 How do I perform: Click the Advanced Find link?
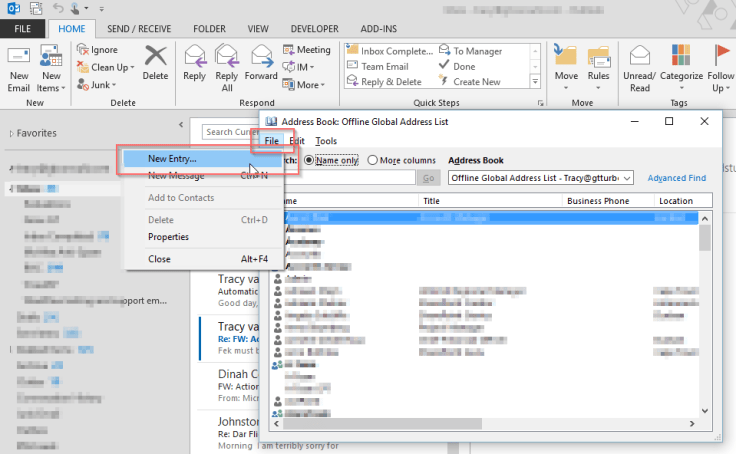(x=676, y=178)
